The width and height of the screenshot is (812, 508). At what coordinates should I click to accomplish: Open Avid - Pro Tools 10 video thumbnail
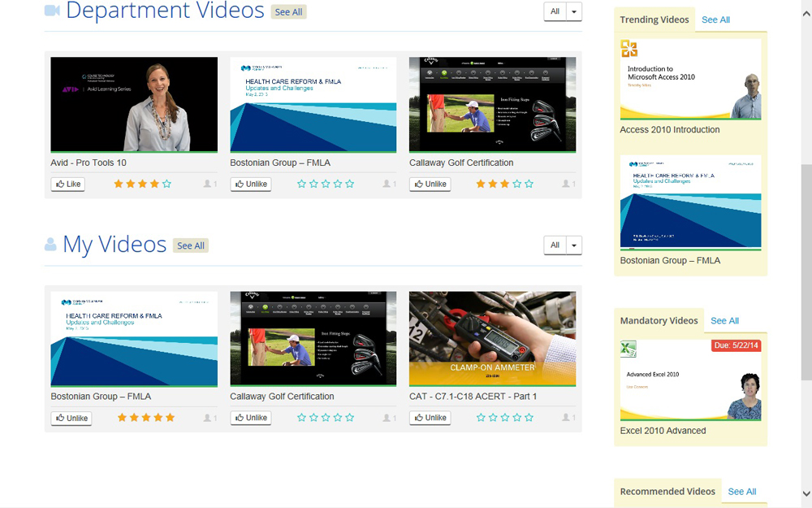134,105
